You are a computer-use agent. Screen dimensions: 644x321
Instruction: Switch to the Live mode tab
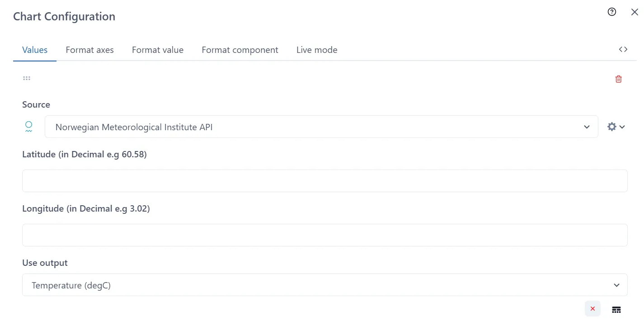[x=316, y=50]
